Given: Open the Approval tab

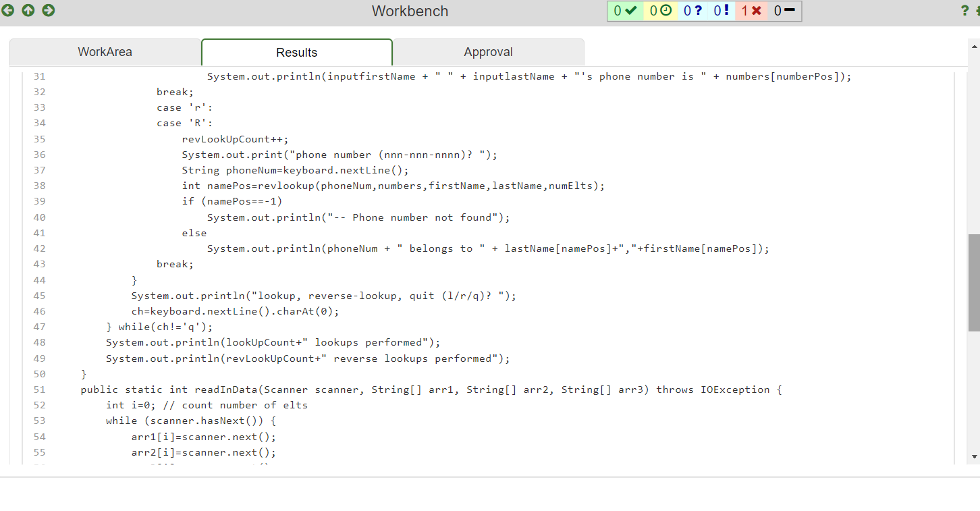Looking at the screenshot, I should tap(488, 51).
